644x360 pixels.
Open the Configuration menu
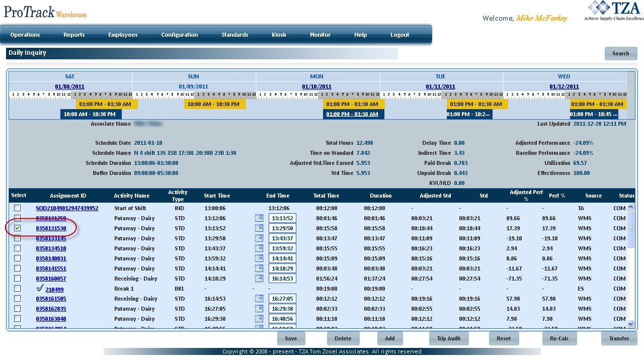pos(180,35)
